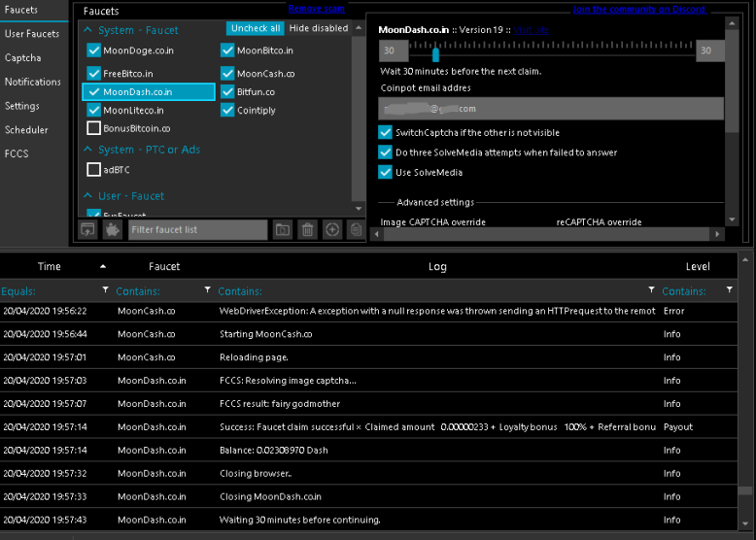Screen dimensions: 756x540
Task: Click the folder icon next to filter box
Action: pyautogui.click(x=282, y=230)
